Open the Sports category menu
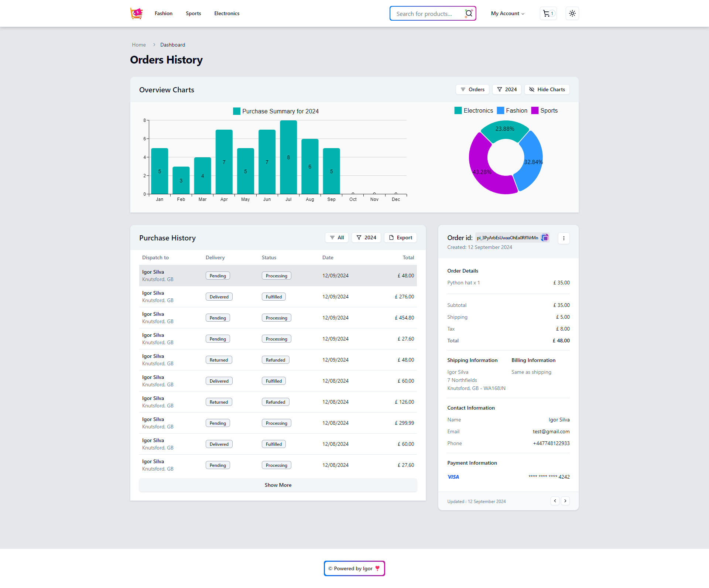 coord(193,13)
